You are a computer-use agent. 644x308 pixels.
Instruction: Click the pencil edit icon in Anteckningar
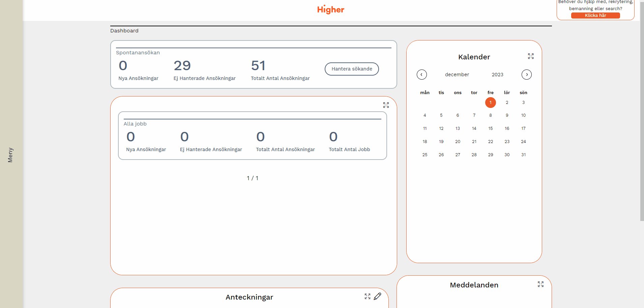378,296
